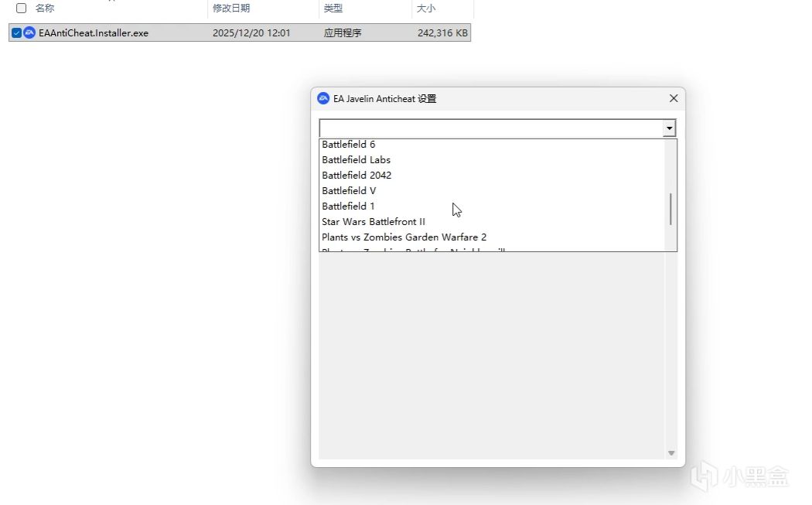Screen dimensions: 812x505
Task: Click the 应用程序 type cell
Action: (x=343, y=32)
